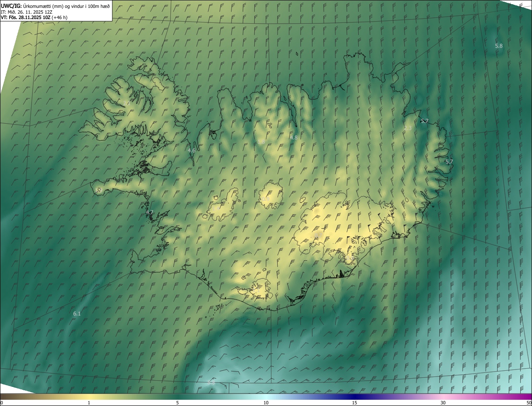The image size is (532, 406).
Task: Click the valid time line "VT: Fös. 28.11.2025 10Z (+46 h)"
Action: pos(34,17)
